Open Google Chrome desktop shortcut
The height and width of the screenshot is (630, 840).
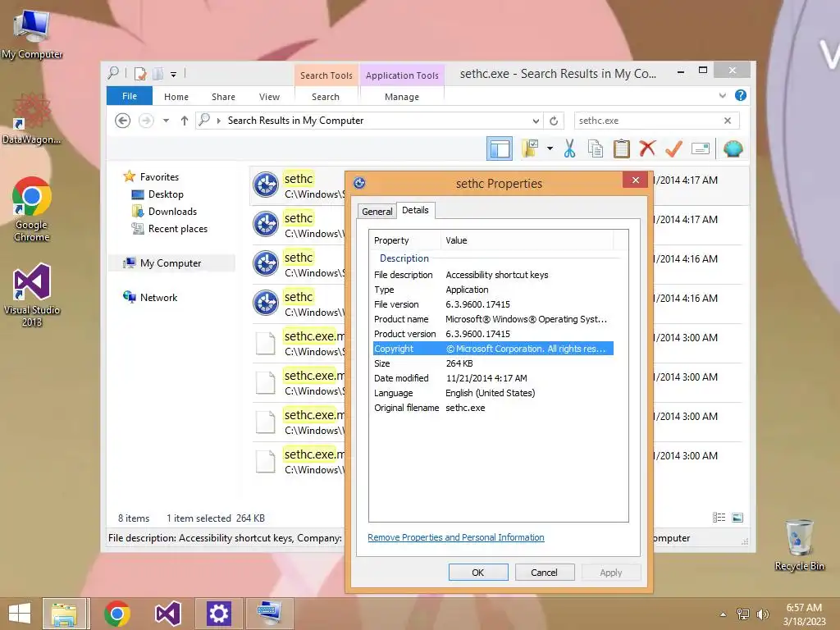[x=32, y=210]
